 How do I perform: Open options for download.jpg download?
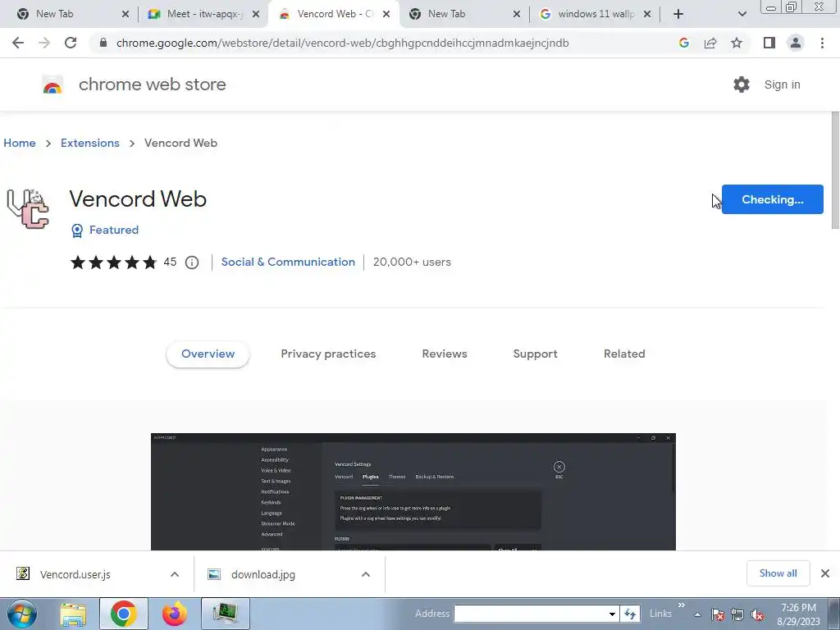(366, 574)
